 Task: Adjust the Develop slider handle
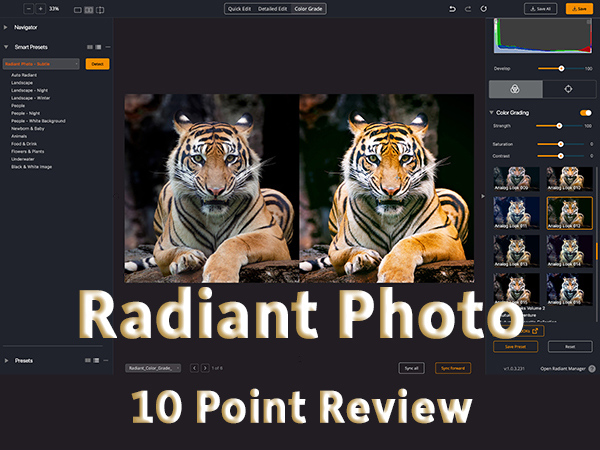point(561,68)
